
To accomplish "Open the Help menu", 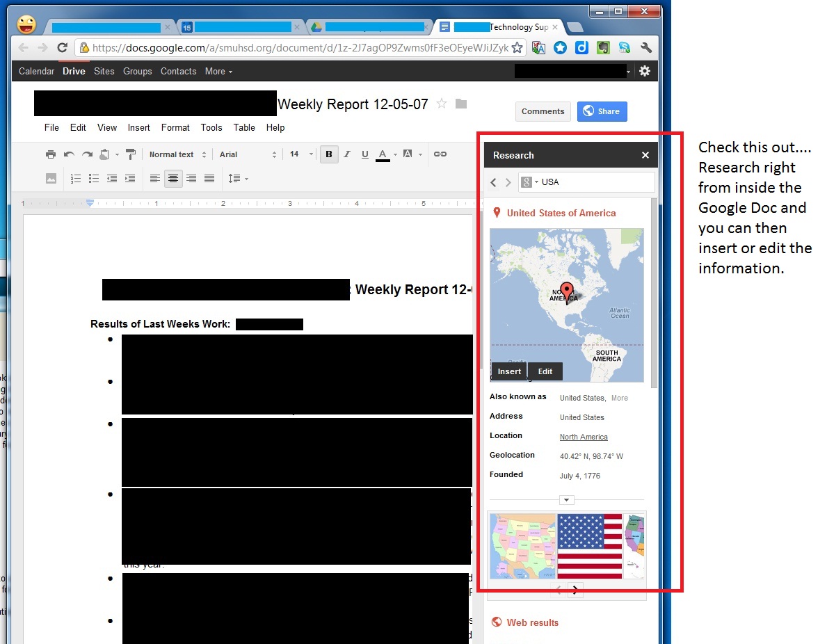I will click(275, 128).
